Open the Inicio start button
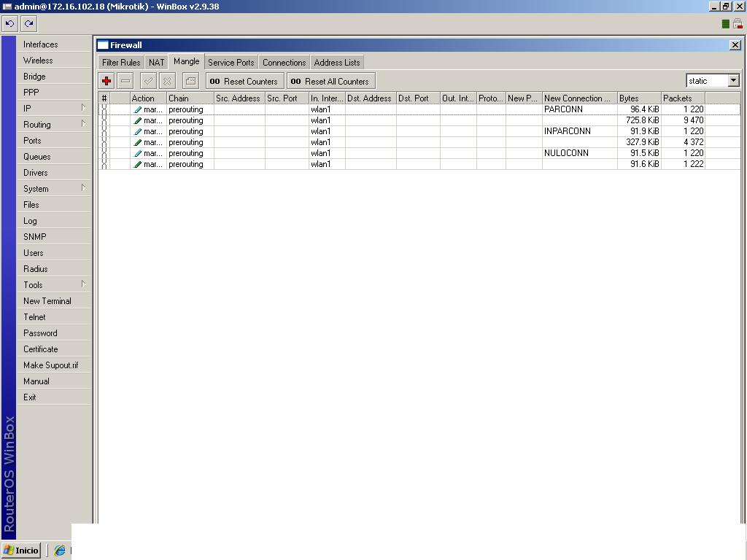The image size is (747, 560). [21, 551]
